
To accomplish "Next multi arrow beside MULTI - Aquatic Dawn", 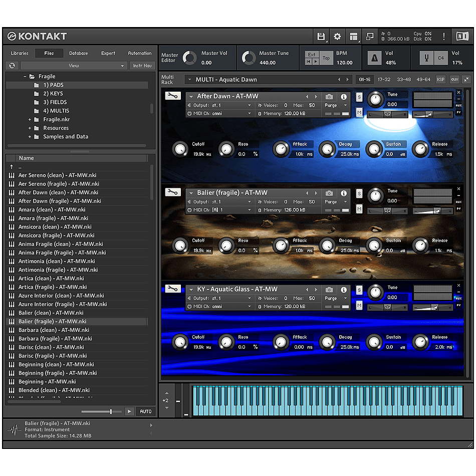I will click(348, 80).
